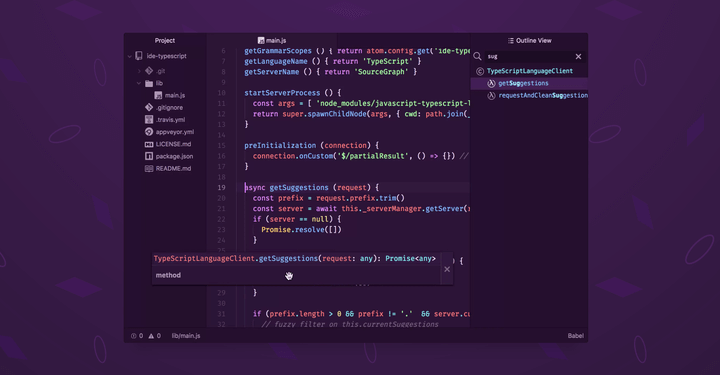This screenshot has width=720, height=375.
Task: Open appveyor.yml in the project tree
Action: tap(174, 132)
